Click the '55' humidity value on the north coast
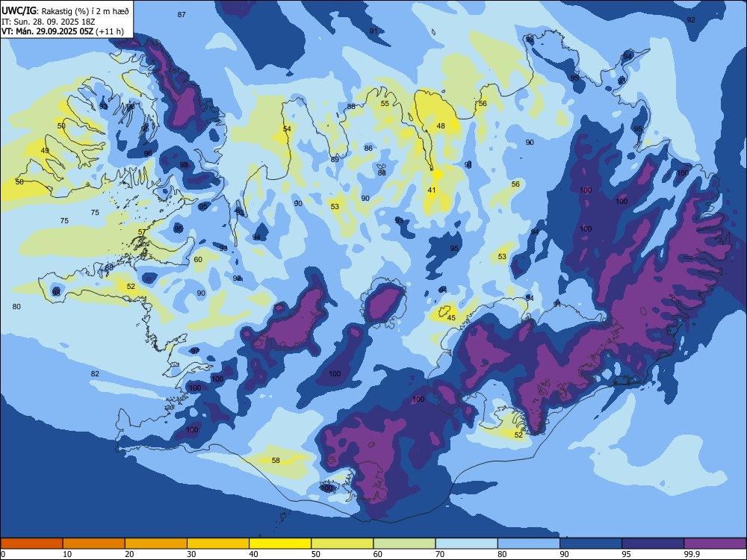 [385, 103]
